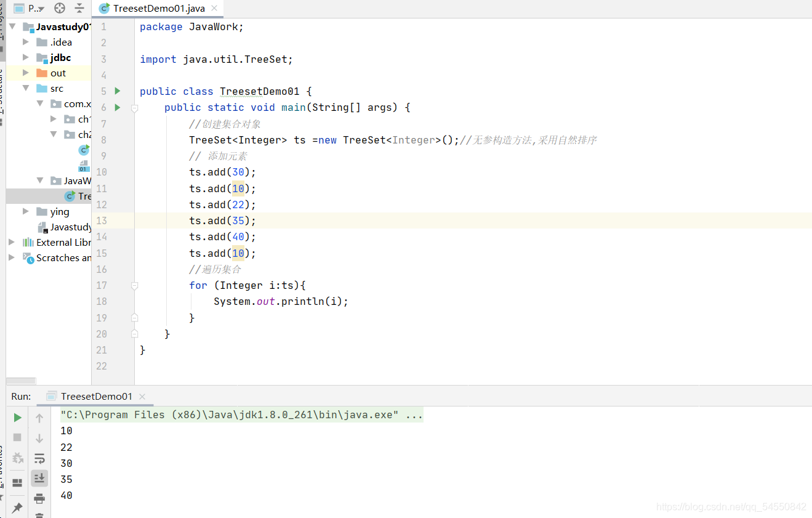812x518 pixels.
Task: Click the grey Stop square in Run panel
Action: coord(18,437)
